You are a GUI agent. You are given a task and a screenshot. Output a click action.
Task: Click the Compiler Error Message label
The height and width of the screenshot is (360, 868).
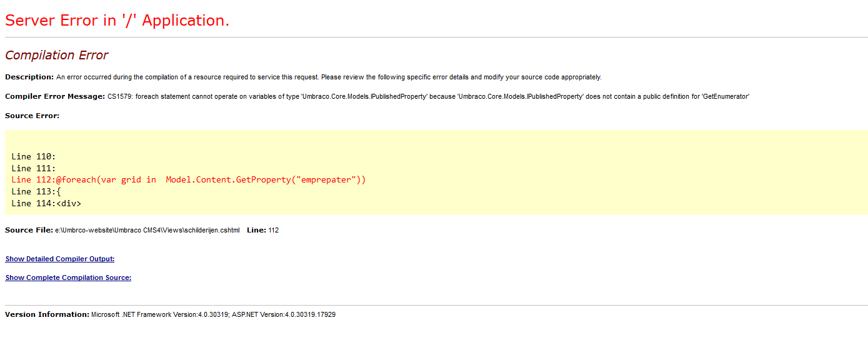(x=55, y=96)
